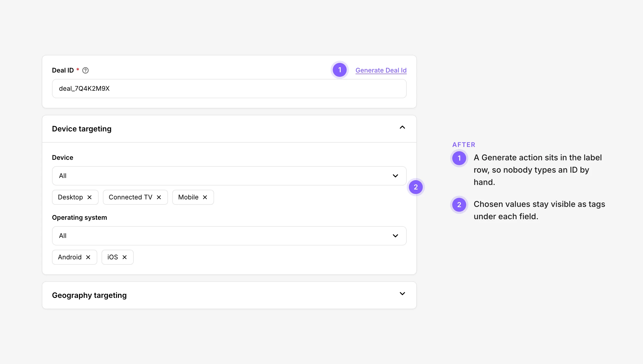Open the Device dropdown
This screenshot has width=643, height=364.
click(x=229, y=176)
